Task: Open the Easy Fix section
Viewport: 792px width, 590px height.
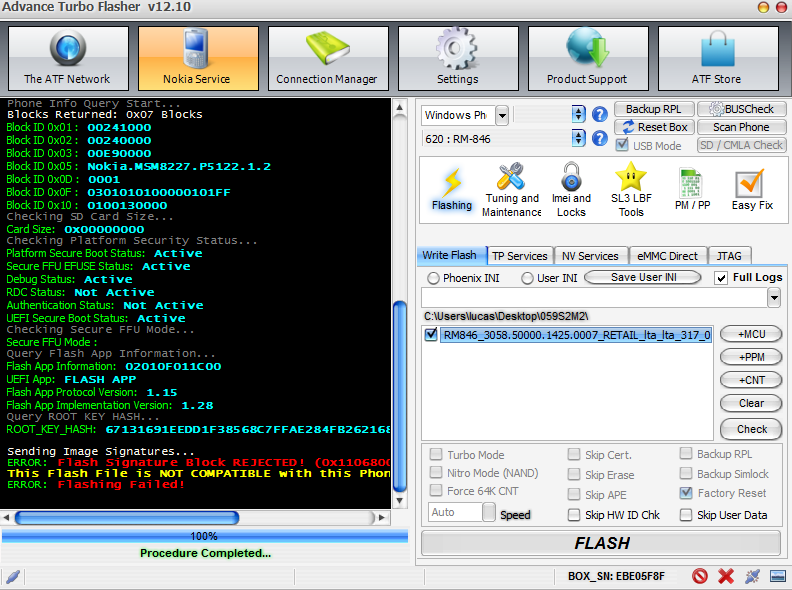Action: [x=752, y=190]
